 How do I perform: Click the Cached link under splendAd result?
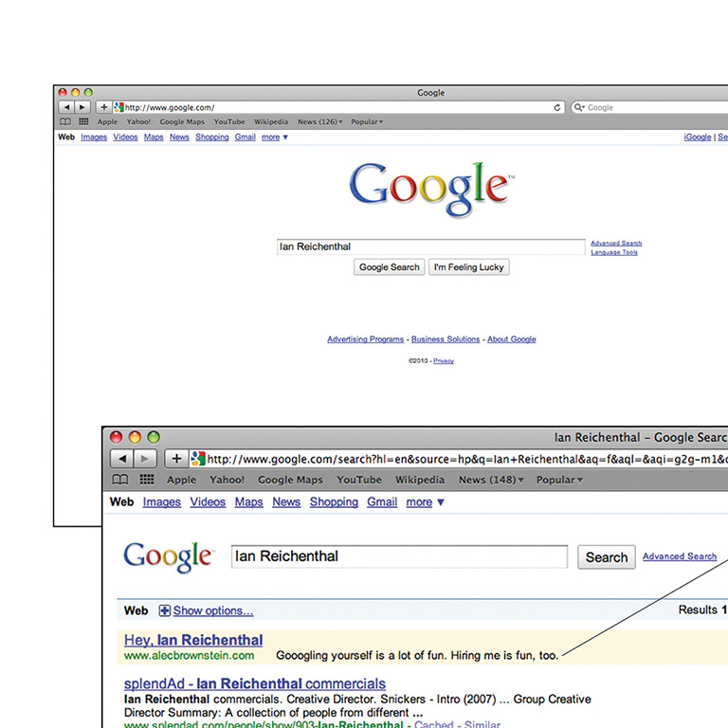point(433,724)
